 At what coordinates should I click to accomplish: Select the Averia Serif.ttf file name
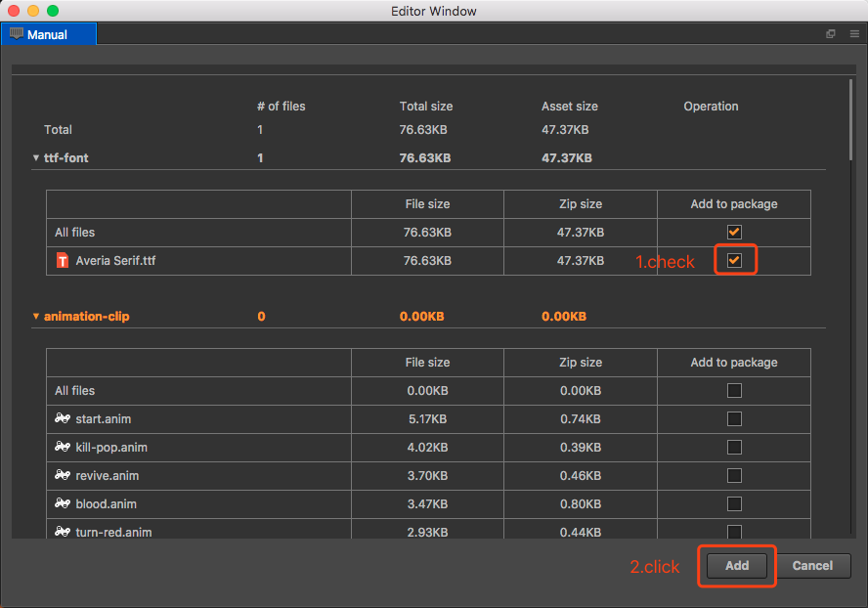point(115,260)
